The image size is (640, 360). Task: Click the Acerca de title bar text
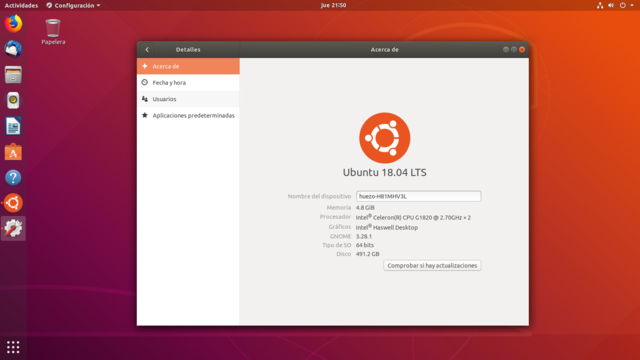384,49
